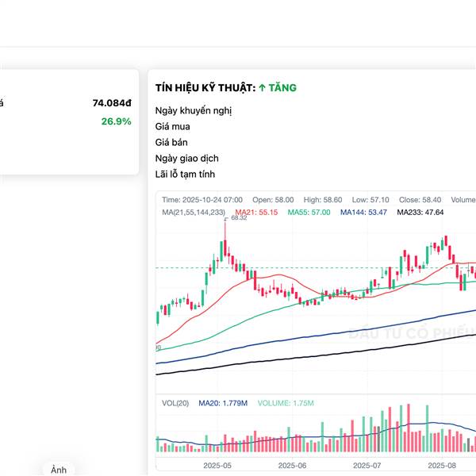The height and width of the screenshot is (476, 476).
Task: Select the 2025-08 time axis label
Action: (x=442, y=466)
